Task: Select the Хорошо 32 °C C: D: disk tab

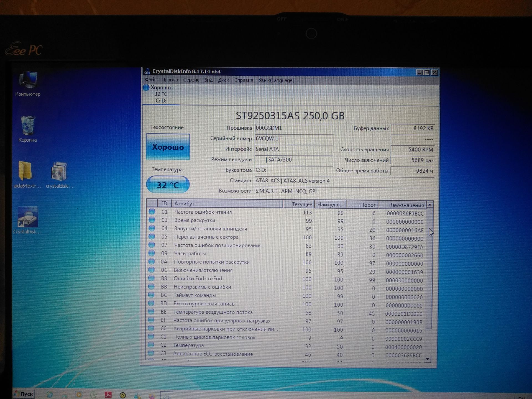Action: tap(161, 94)
